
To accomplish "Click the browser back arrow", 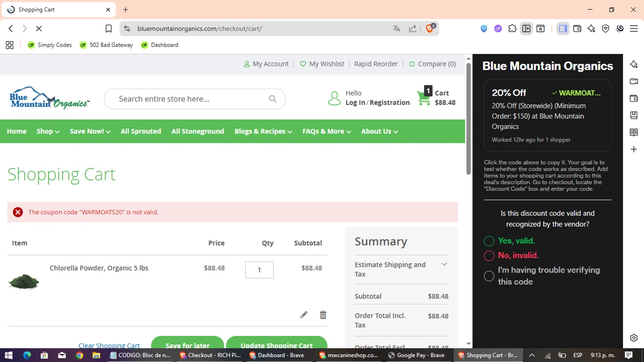I will 11,29.
